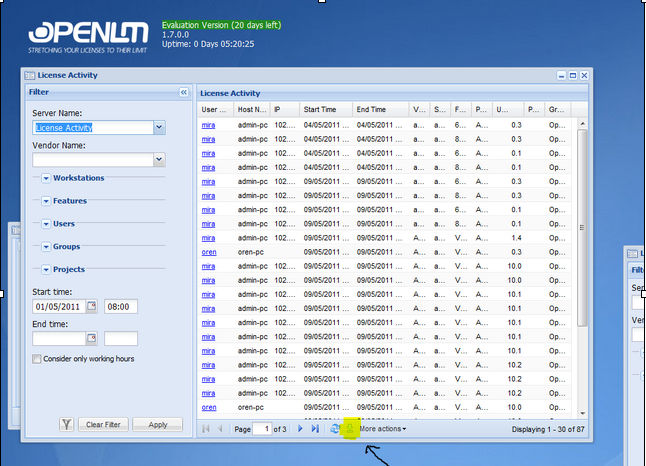Collapse the Filter panel with double-arrow icon

[x=184, y=92]
